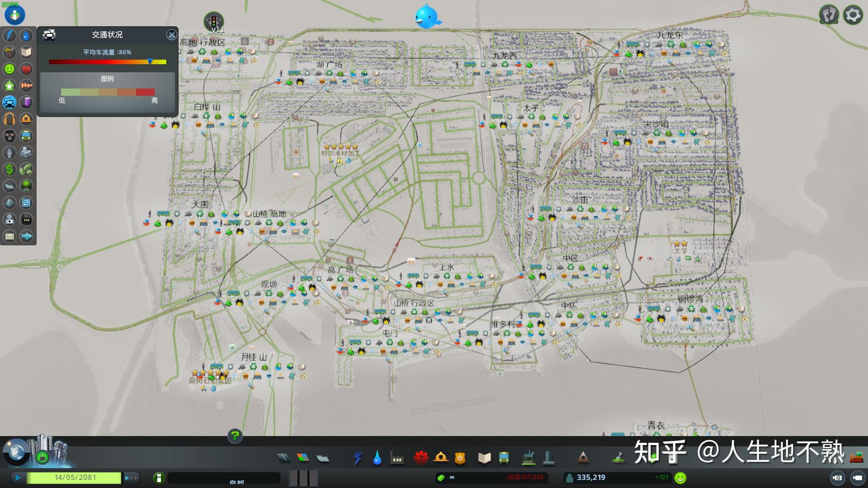Show the Garbage info view
This screenshot has height=488, width=868.
click(x=9, y=52)
